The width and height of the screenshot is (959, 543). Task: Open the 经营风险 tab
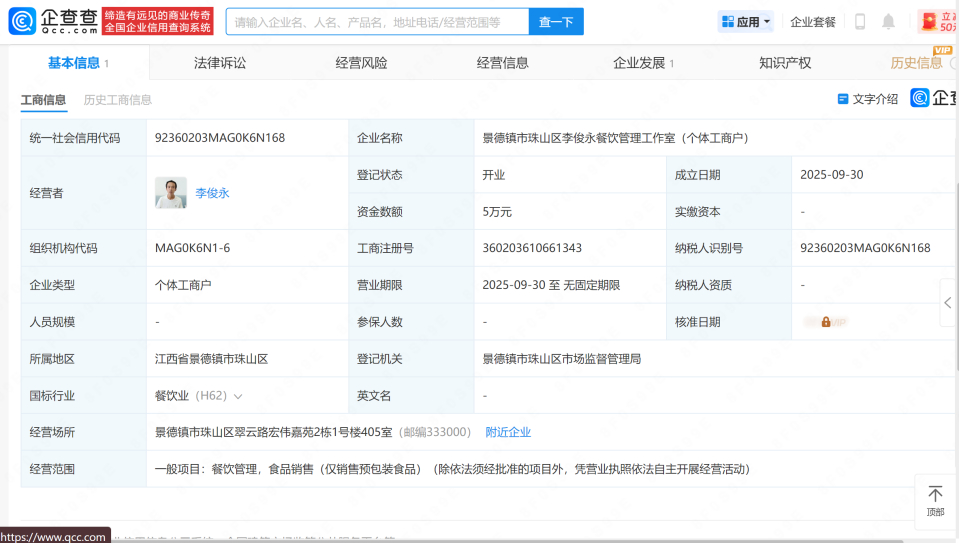point(361,63)
